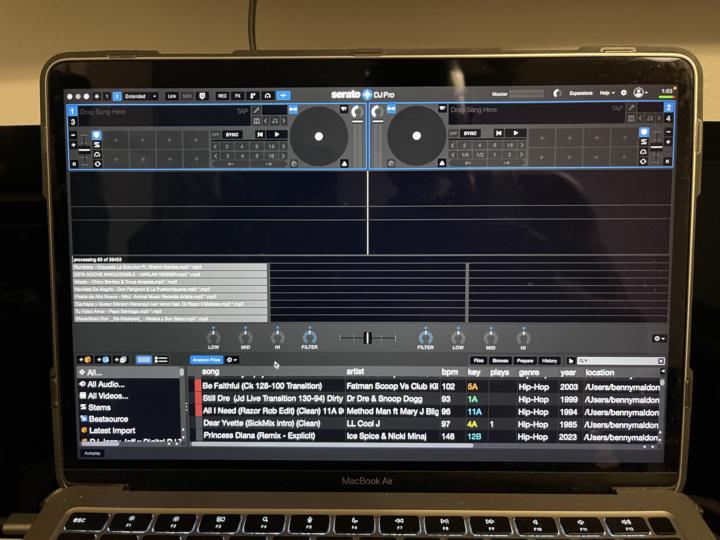This screenshot has width=720, height=540.
Task: Toggle the 2-deck layout button
Action: 117,96
